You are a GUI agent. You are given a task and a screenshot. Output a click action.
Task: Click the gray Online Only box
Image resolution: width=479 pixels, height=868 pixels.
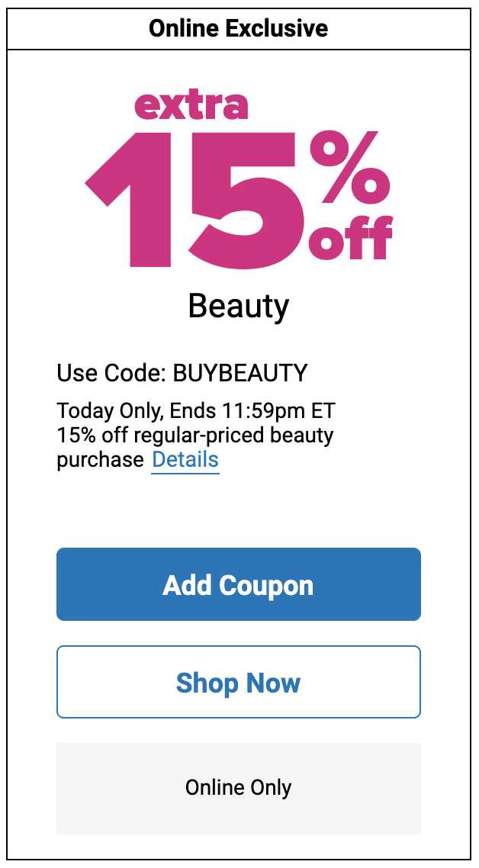[x=239, y=788]
